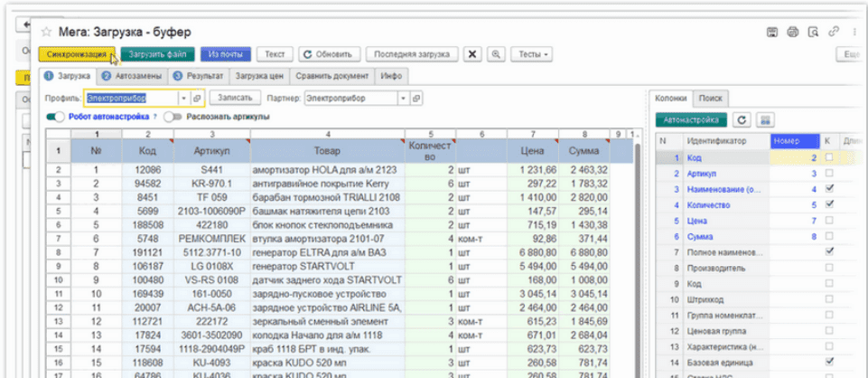Screen dimensions: 868x378
Task: Enable the Распознать артикулы switch
Action: [x=173, y=117]
